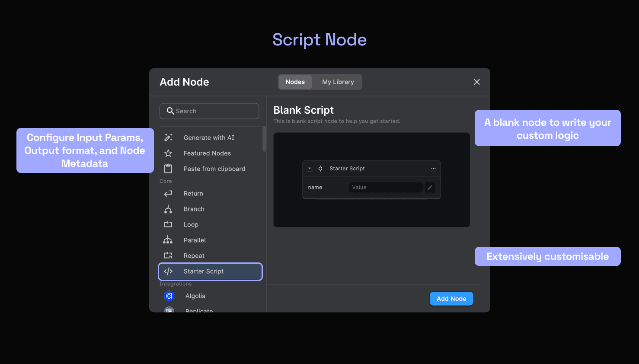The width and height of the screenshot is (639, 364).
Task: Click the pencil edit icon beside Value field
Action: tap(430, 187)
